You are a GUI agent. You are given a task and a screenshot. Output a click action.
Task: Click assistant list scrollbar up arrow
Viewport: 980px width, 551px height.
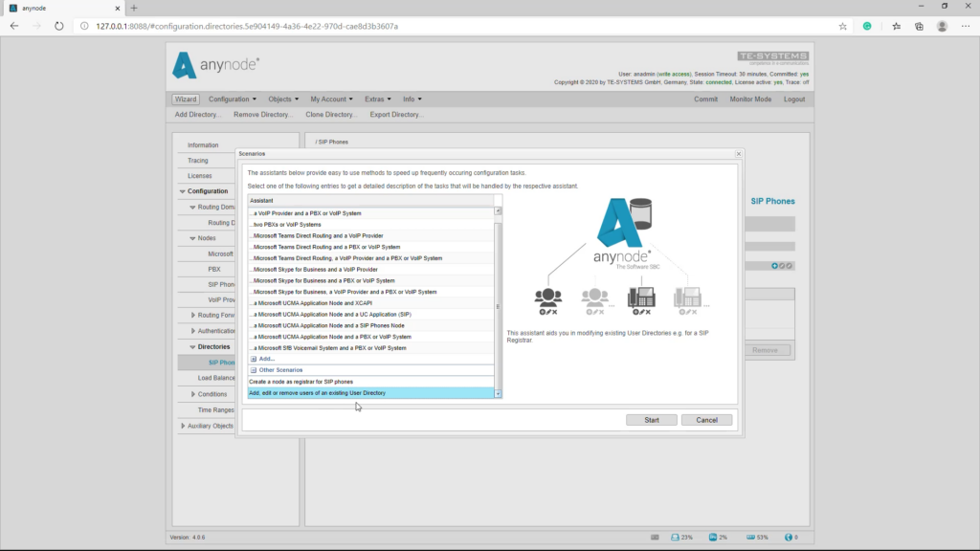click(x=498, y=211)
